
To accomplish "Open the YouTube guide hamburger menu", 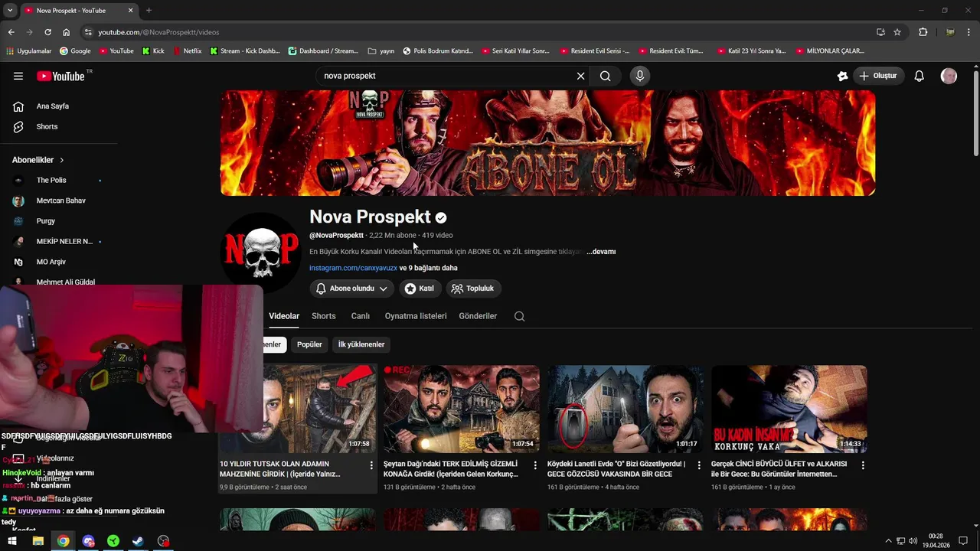I will [18, 76].
